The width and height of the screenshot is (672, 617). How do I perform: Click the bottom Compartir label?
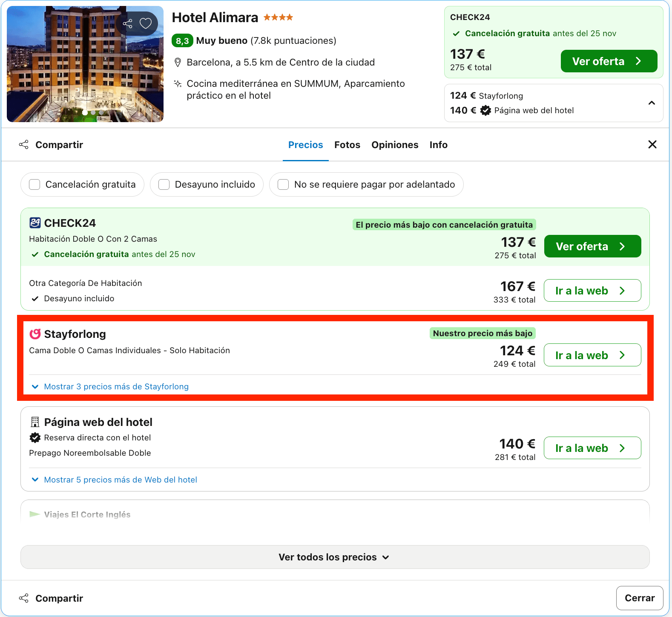point(59,598)
